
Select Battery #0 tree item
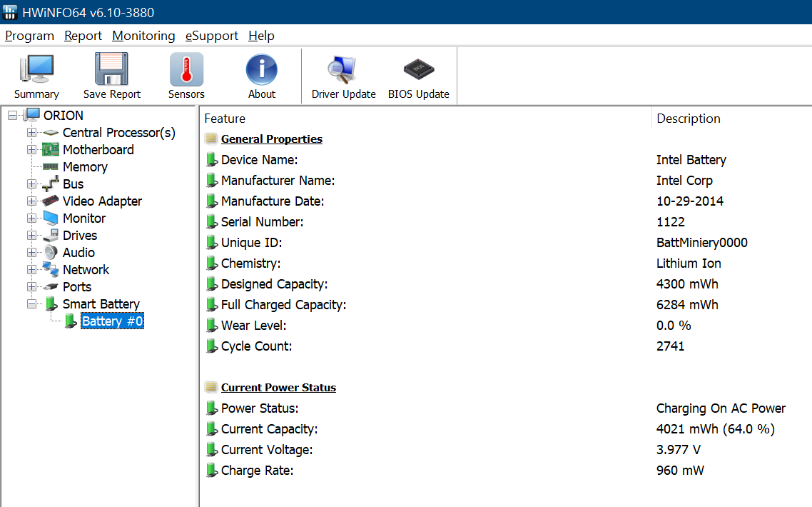pyautogui.click(x=112, y=321)
